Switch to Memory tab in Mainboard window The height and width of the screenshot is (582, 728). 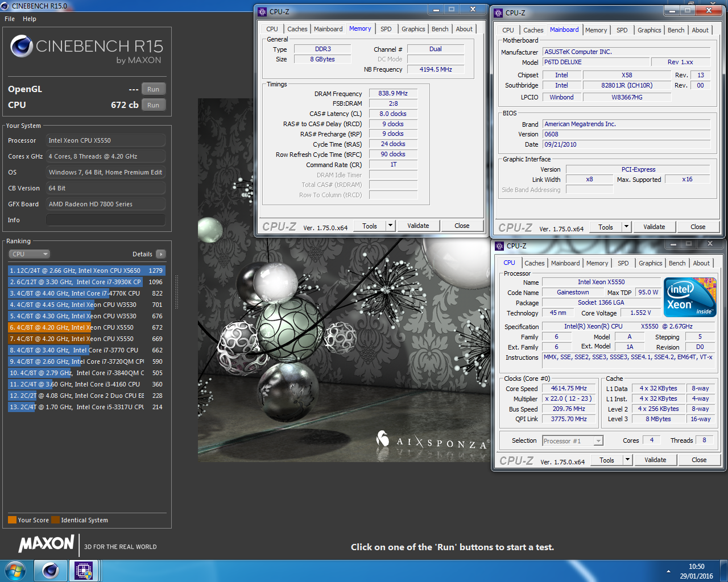coord(596,30)
